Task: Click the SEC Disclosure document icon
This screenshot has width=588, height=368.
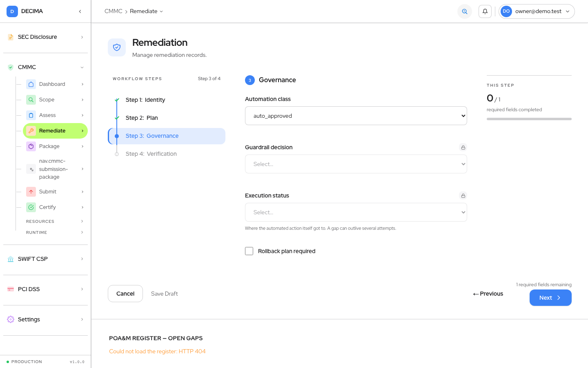Action: 11,37
